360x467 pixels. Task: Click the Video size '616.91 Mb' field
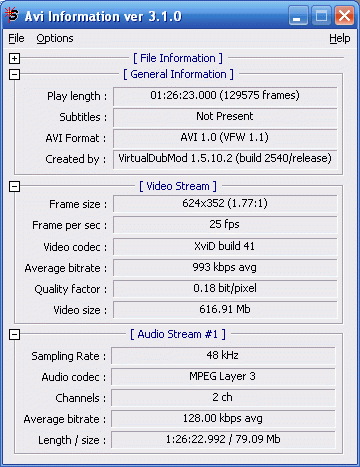coord(225,310)
